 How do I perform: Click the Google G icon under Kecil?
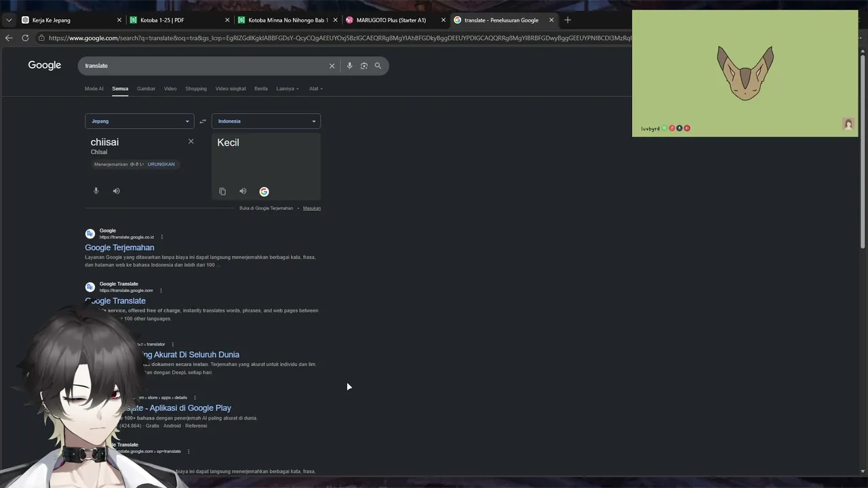coord(264,192)
